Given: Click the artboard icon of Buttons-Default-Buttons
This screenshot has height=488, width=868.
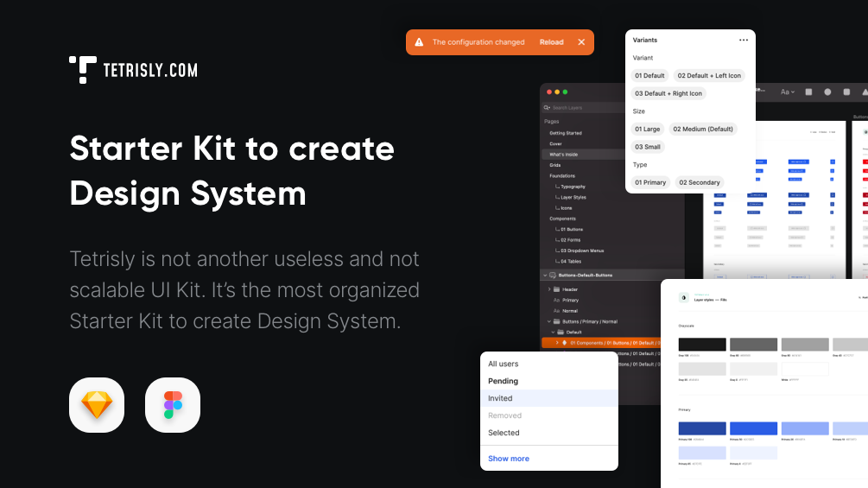Looking at the screenshot, I should pos(553,275).
